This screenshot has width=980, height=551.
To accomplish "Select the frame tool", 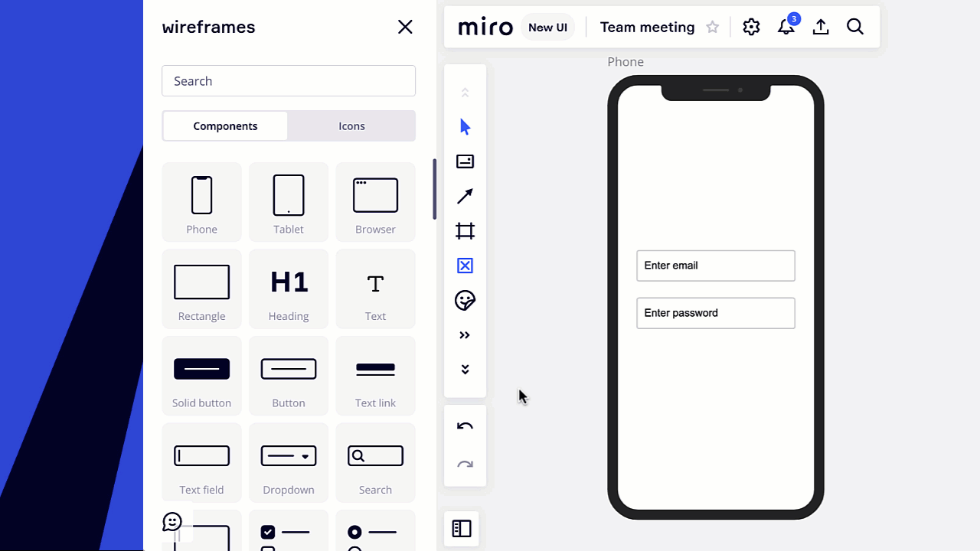I will 465,231.
